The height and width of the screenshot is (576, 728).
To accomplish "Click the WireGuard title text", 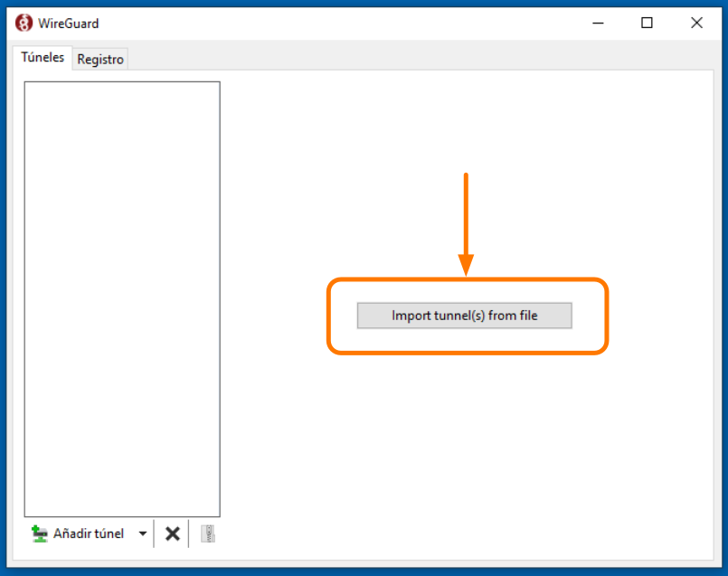I will 69,24.
